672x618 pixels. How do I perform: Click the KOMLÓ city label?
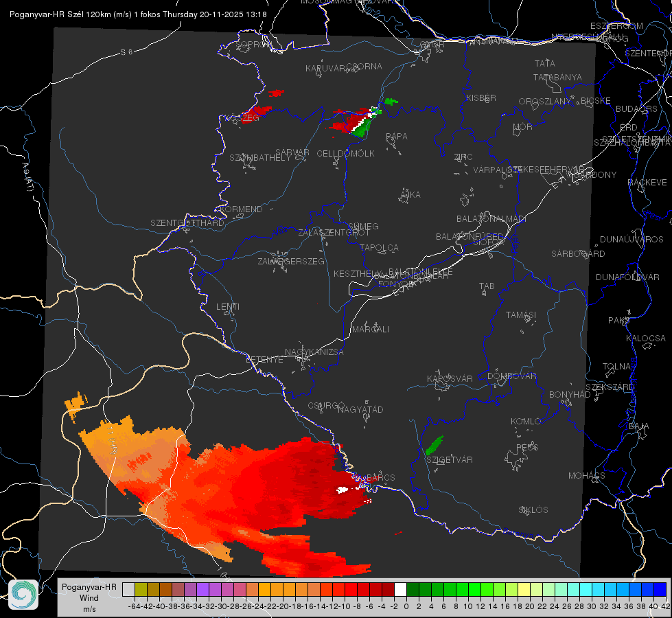(526, 421)
